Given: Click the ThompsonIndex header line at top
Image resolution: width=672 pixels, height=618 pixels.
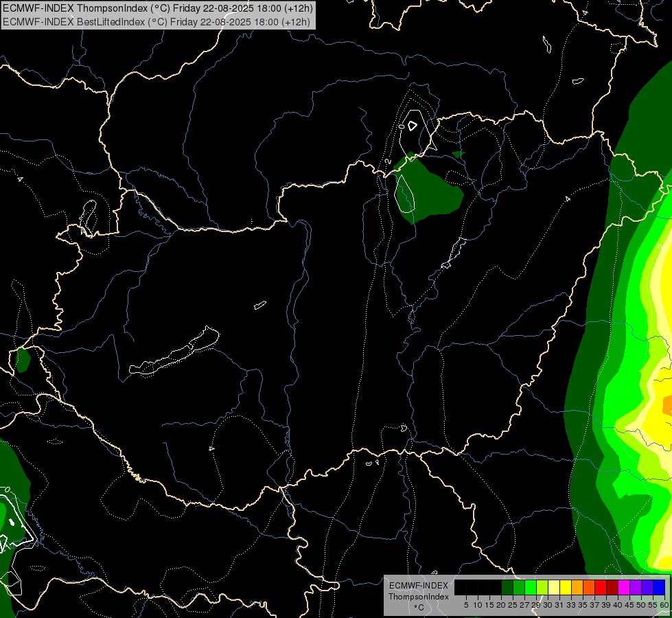Looking at the screenshot, I should point(158,8).
